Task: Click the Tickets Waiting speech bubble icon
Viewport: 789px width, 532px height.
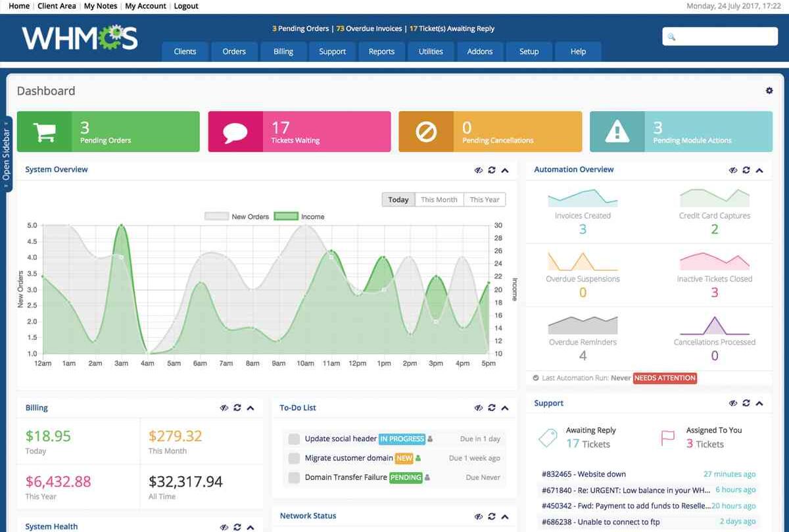Action: (x=235, y=132)
